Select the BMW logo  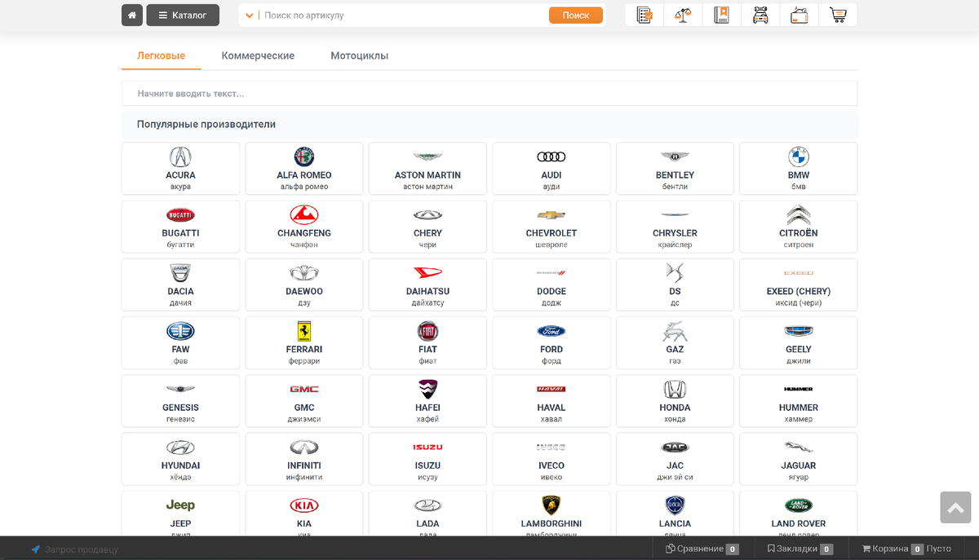coord(799,157)
